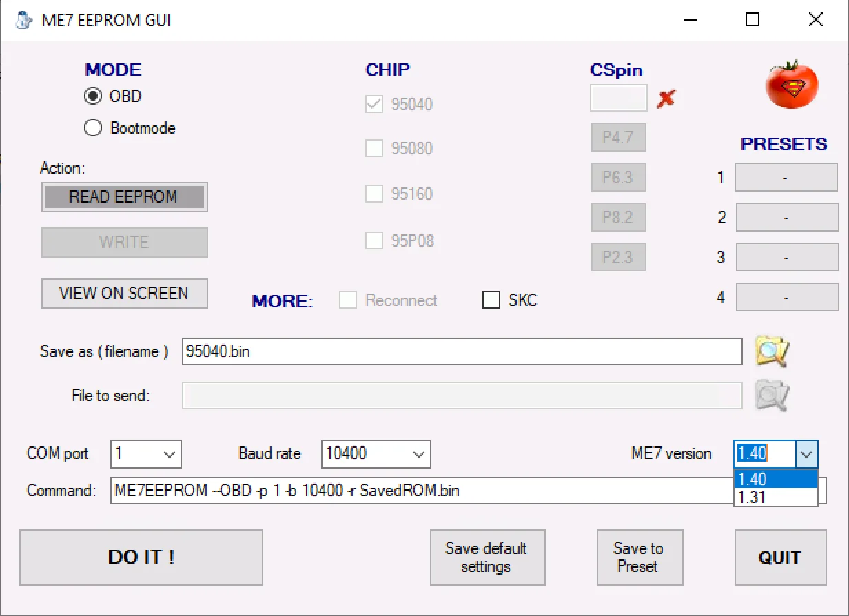The width and height of the screenshot is (849, 616).
Task: Select the Bootmode radio button
Action: point(93,128)
